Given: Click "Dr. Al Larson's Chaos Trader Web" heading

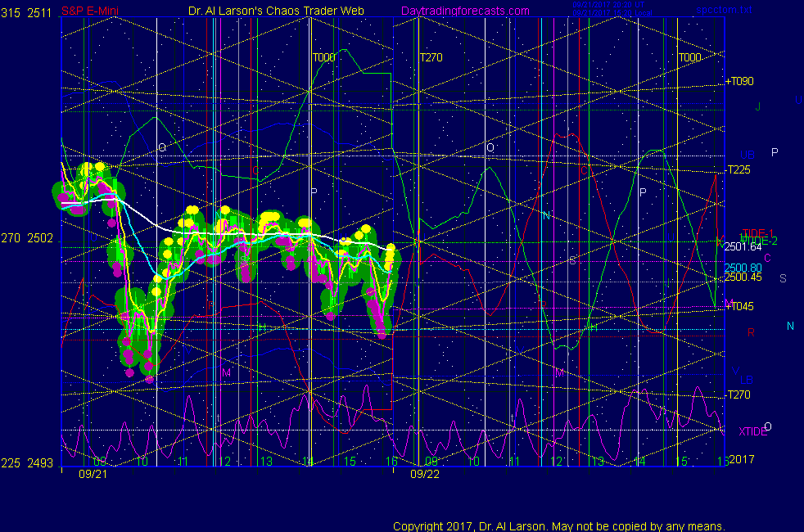Looking at the screenshot, I should (276, 11).
